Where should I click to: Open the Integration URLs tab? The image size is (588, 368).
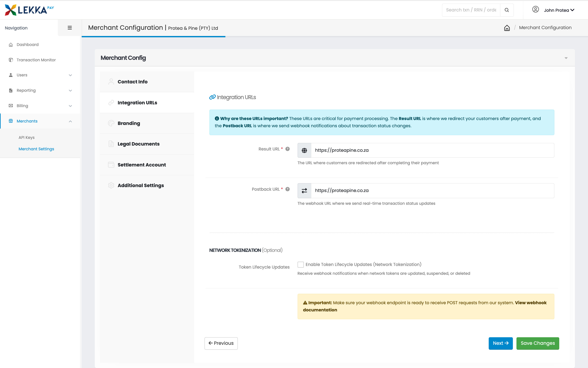coord(147,103)
